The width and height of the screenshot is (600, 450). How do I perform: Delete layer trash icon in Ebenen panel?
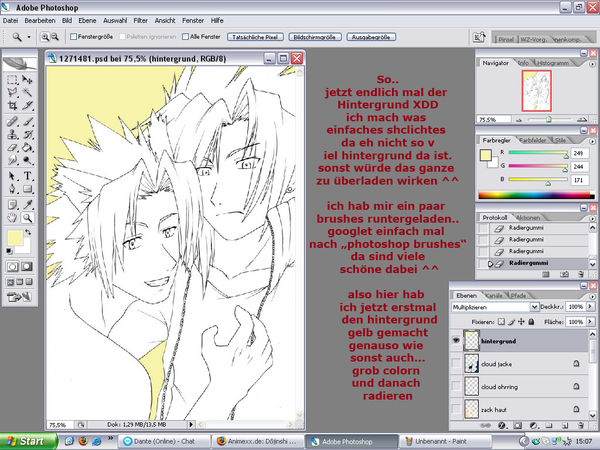click(x=581, y=425)
